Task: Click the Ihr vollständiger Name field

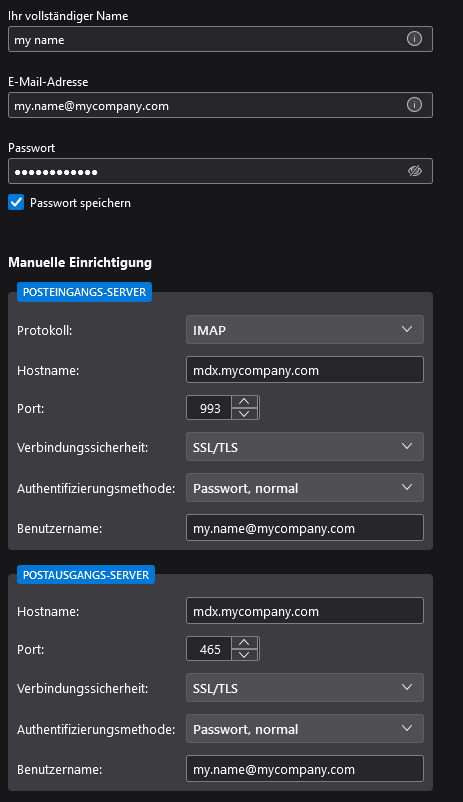Action: click(x=221, y=39)
